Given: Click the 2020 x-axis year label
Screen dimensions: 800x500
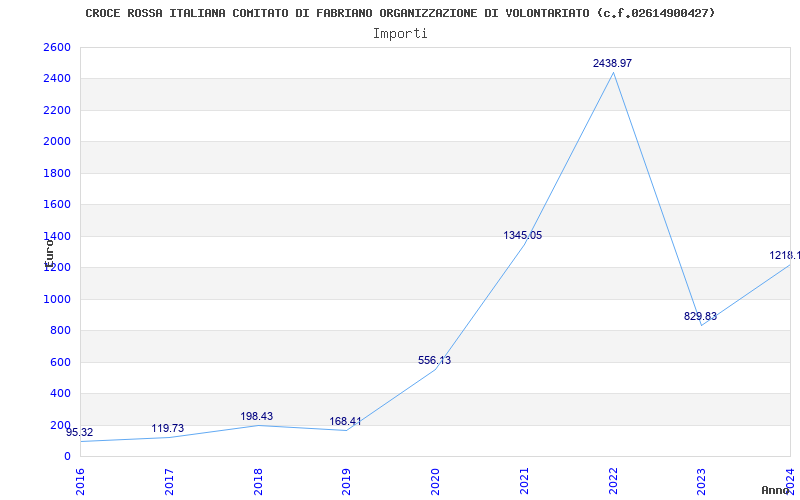Looking at the screenshot, I should (x=436, y=482).
